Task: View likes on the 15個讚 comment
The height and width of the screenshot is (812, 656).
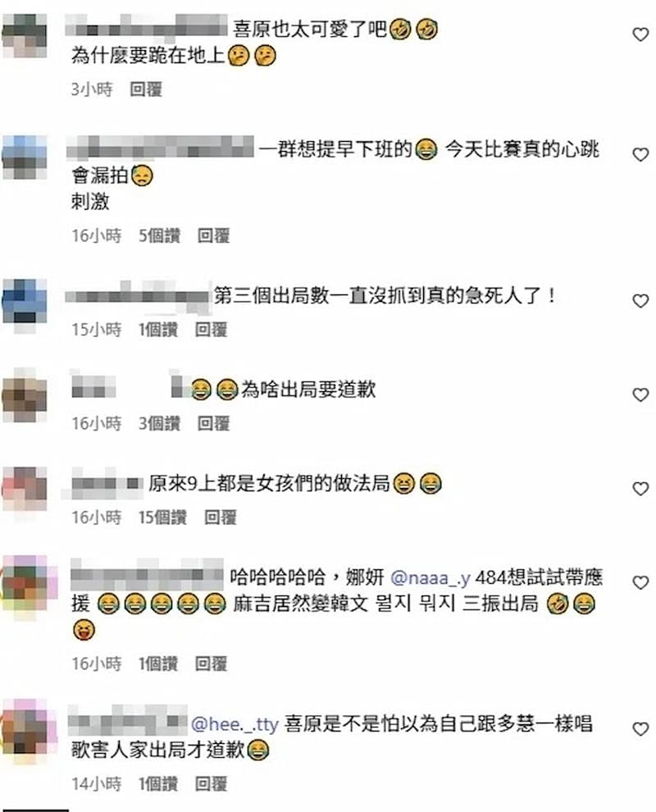Action: 162,518
